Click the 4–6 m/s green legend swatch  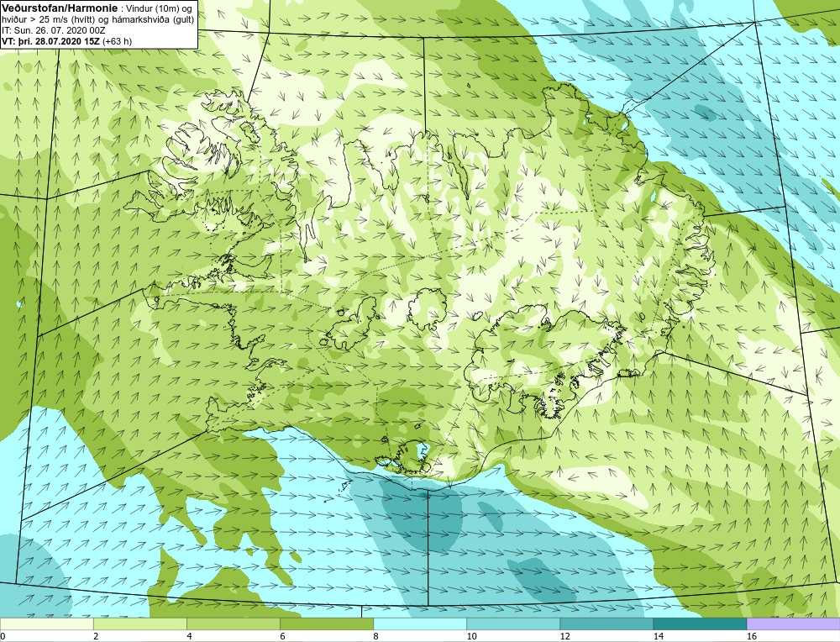[x=233, y=624]
